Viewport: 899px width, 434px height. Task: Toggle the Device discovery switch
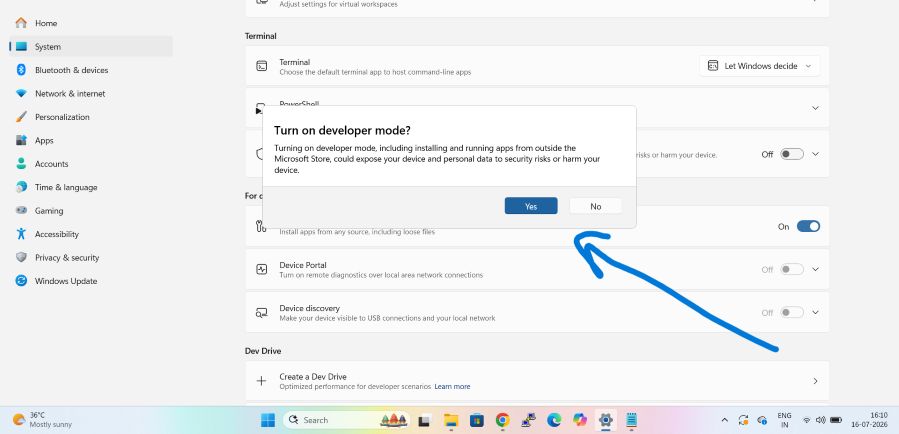[792, 312]
